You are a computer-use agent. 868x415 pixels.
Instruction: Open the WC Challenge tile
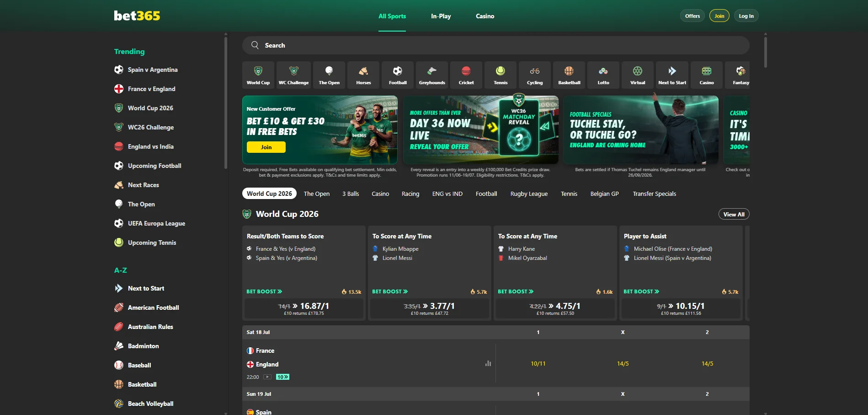pyautogui.click(x=293, y=75)
